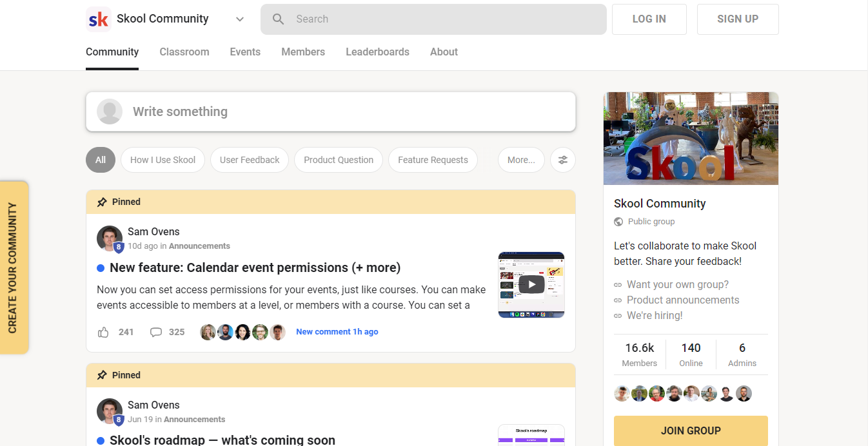Open New feature: Calendar event permissions post
This screenshot has height=446, width=868.
click(x=255, y=267)
